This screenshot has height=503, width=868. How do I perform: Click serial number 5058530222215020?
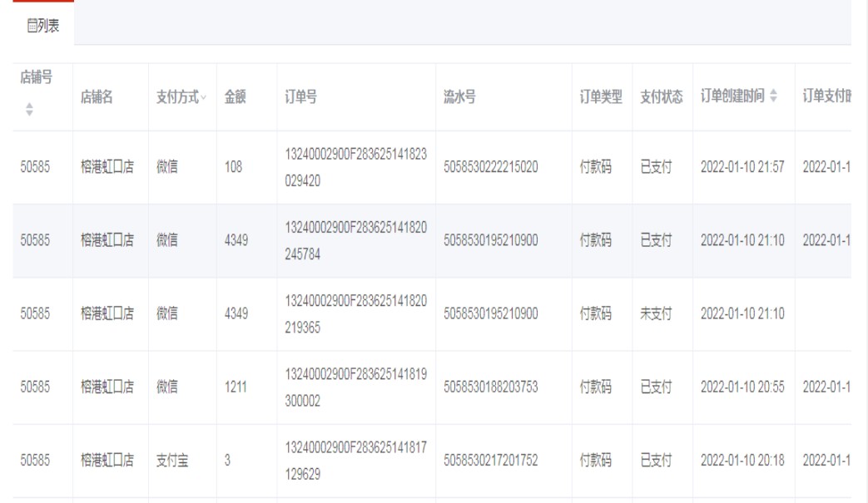[x=490, y=167]
